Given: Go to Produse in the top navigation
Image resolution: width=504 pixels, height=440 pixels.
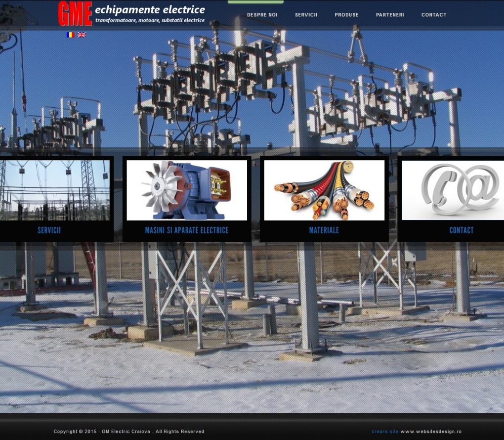Looking at the screenshot, I should [346, 15].
